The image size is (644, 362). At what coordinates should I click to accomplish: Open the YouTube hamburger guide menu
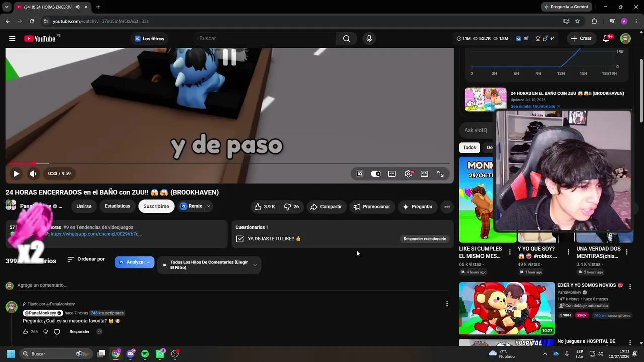[12, 39]
